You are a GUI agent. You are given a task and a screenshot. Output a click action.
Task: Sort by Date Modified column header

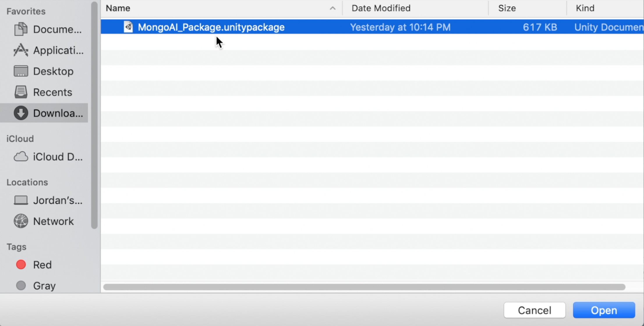coord(381,8)
